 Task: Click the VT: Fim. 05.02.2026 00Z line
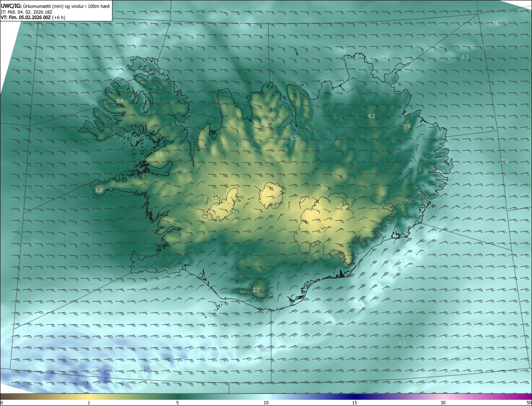pyautogui.click(x=33, y=17)
